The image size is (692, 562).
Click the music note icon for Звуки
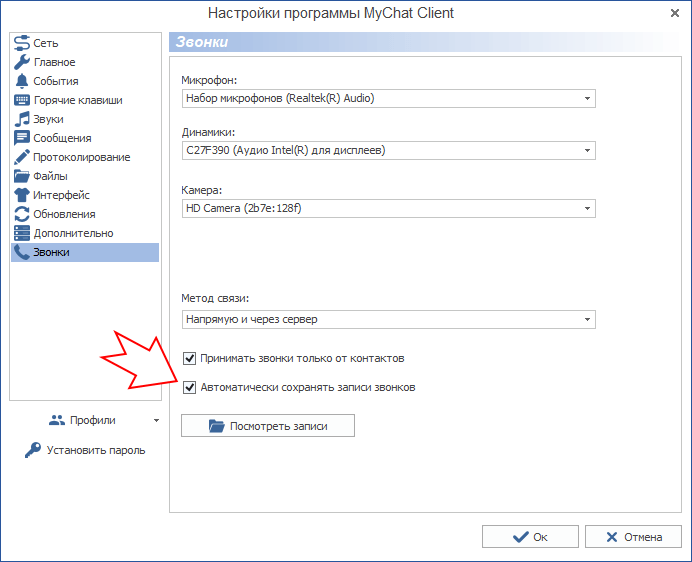tap(22, 119)
